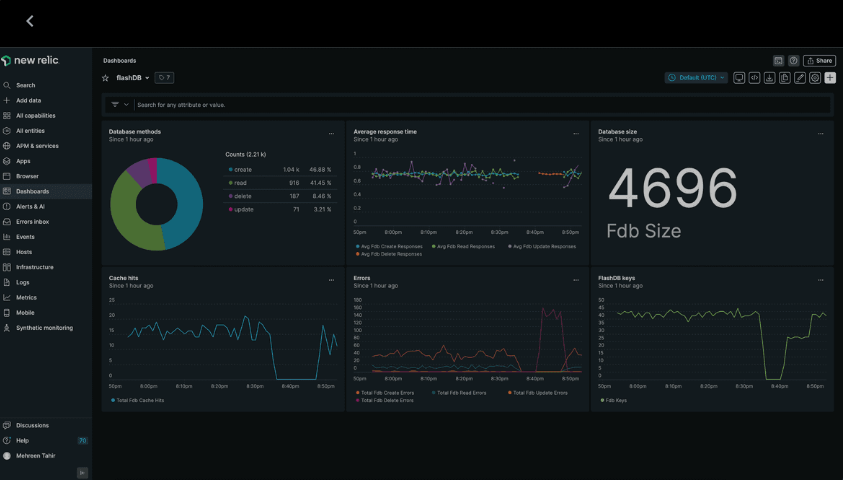Toggle the delete row in pie legend

(280, 196)
